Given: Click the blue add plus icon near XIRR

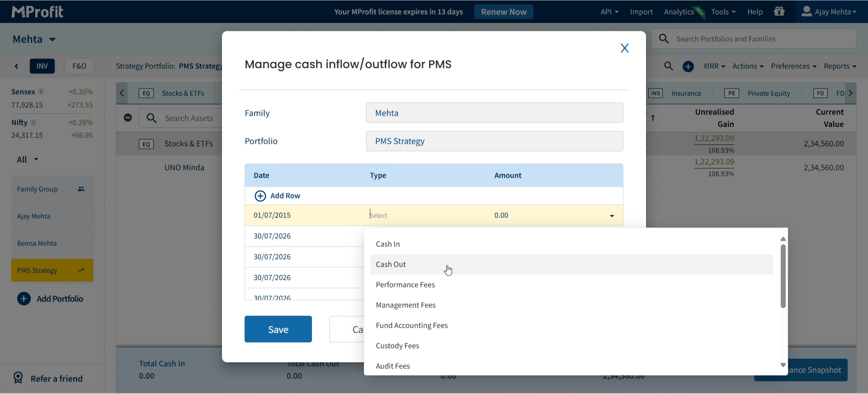Looking at the screenshot, I should pyautogui.click(x=688, y=66).
